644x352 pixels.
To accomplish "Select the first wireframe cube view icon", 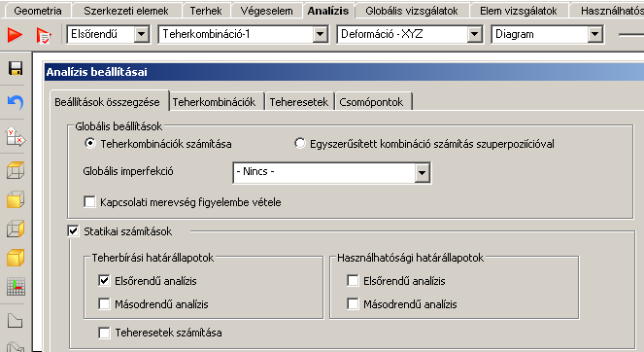I will [16, 170].
